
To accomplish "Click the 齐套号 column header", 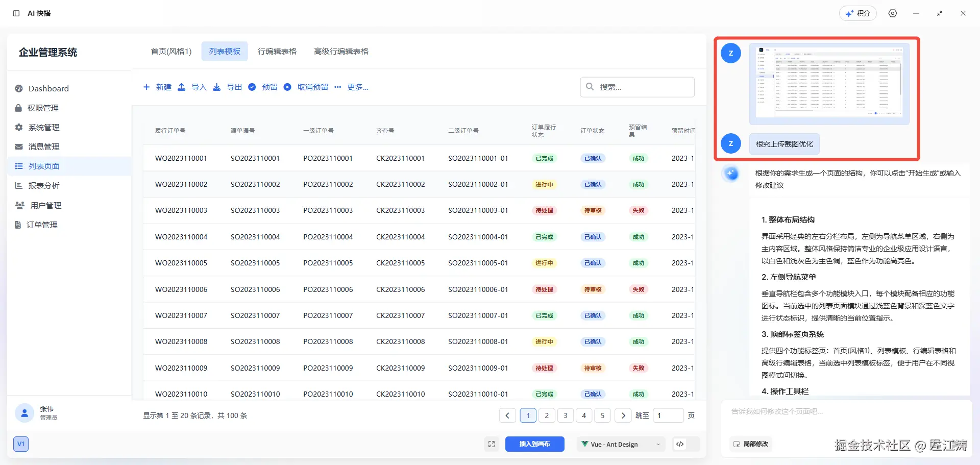I will pos(385,131).
